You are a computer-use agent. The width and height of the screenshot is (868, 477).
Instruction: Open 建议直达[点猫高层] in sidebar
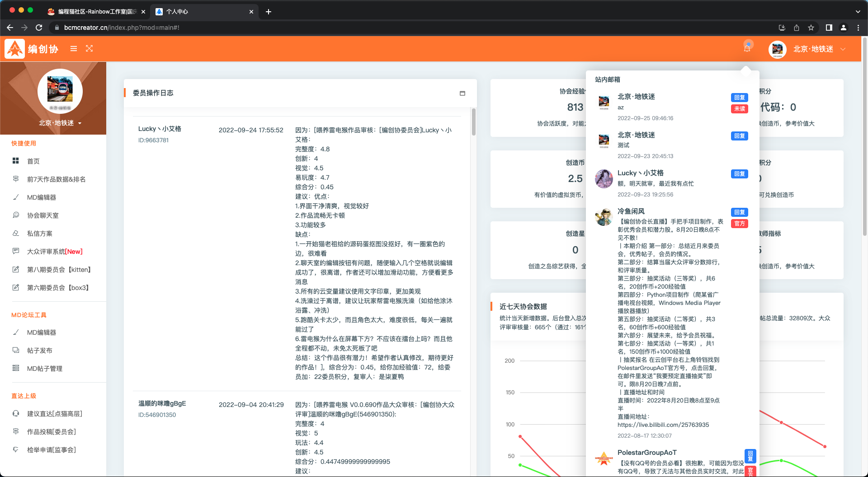[x=55, y=414]
